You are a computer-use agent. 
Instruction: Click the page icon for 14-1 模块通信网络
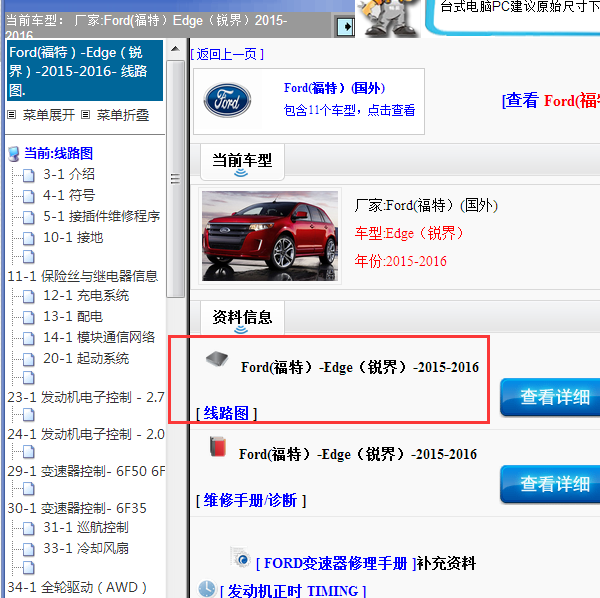[29, 338]
